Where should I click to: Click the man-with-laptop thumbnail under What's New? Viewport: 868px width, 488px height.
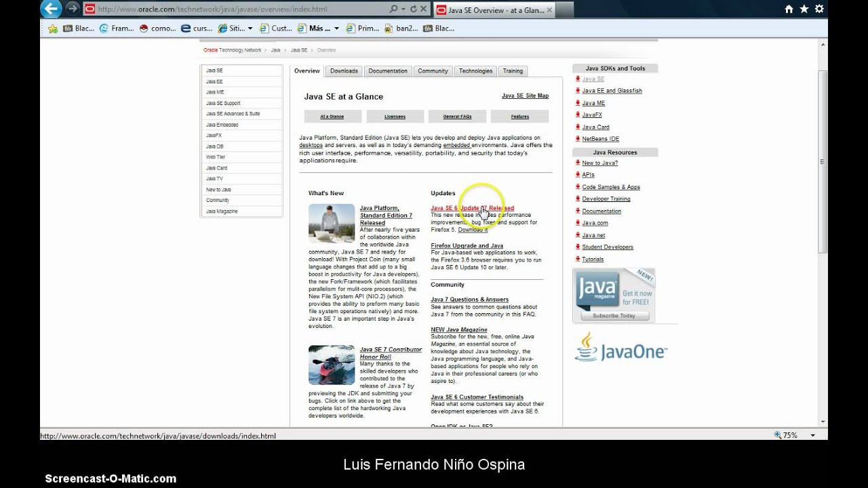(332, 224)
